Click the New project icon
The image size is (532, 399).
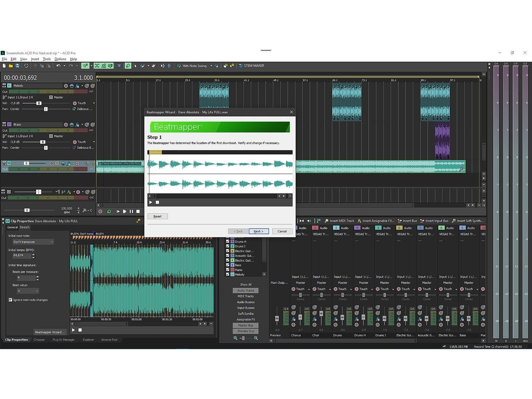coord(4,66)
